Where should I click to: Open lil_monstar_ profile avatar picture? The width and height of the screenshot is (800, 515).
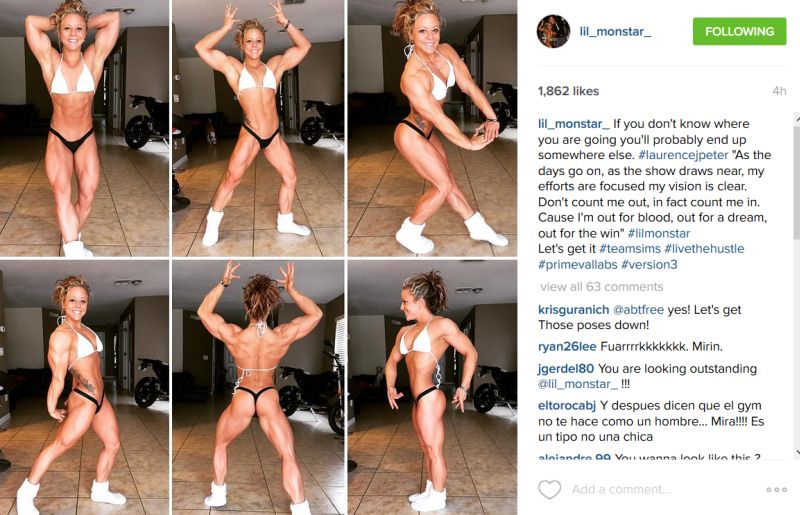point(554,31)
